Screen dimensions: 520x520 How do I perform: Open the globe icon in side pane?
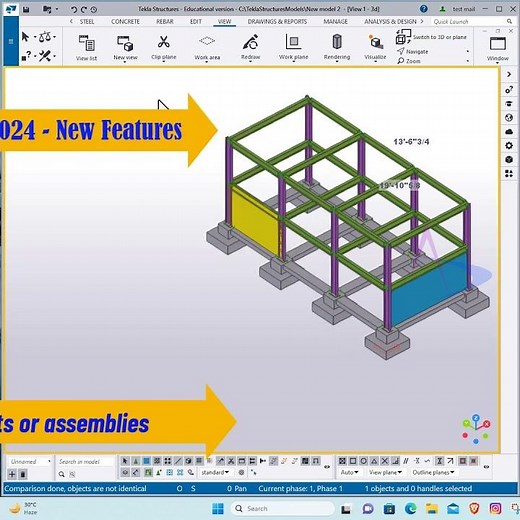(x=509, y=118)
